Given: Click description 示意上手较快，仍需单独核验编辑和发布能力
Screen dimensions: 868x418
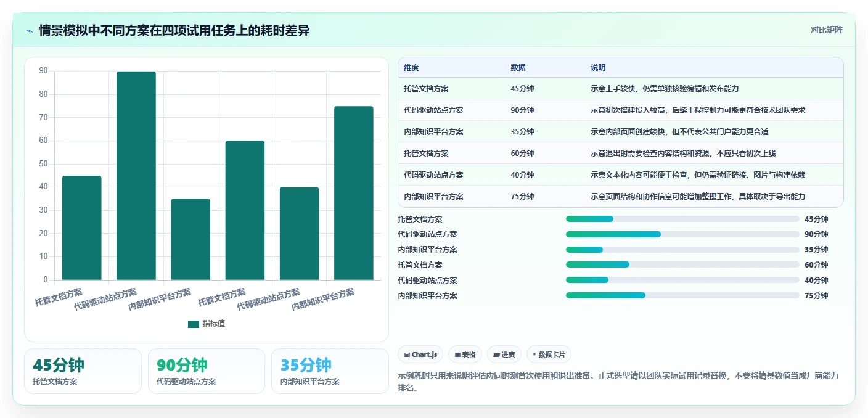Looking at the screenshot, I should coord(665,89).
